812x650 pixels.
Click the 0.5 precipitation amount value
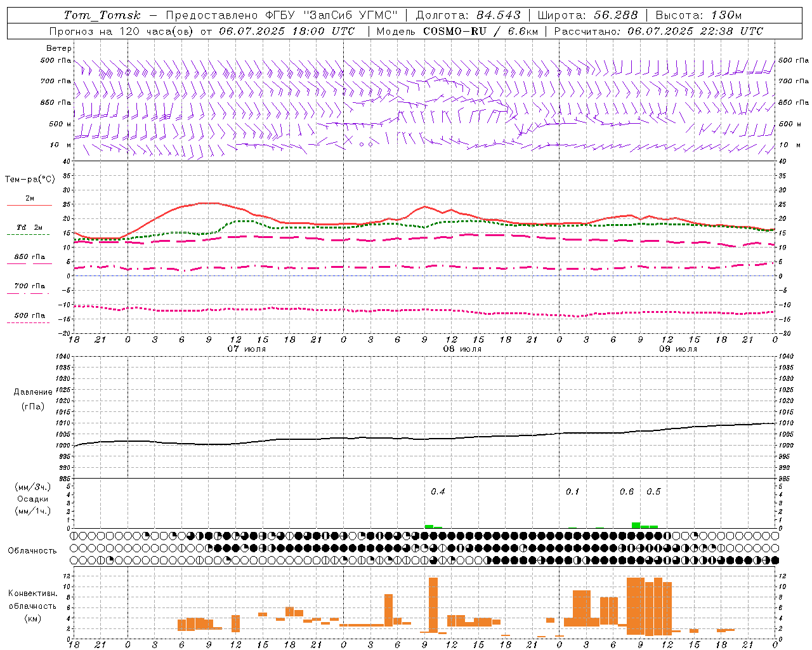tap(653, 492)
